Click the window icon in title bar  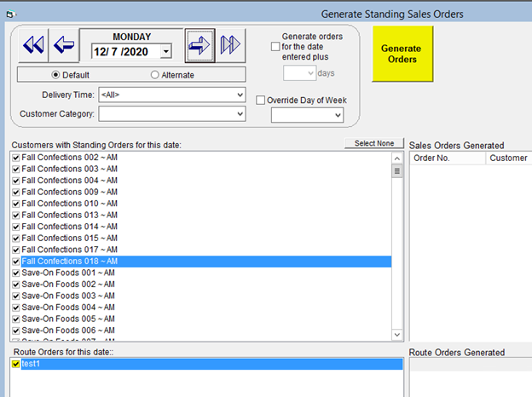tap(10, 14)
